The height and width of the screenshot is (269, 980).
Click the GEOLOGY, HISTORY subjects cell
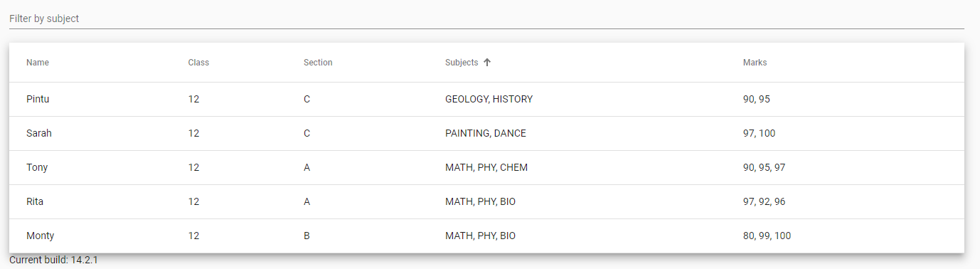(x=489, y=100)
